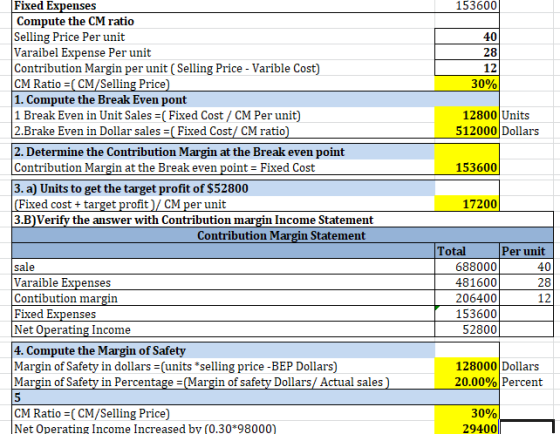Image resolution: width=560 pixels, height=434 pixels.
Task: Select Varaible Expenses total 481600
Action: tap(467, 282)
